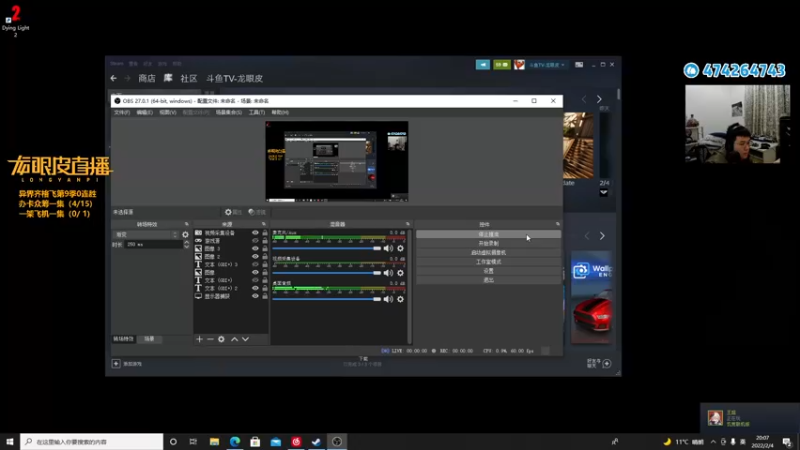This screenshot has height=450, width=800.
Task: Adjust first mixer channel volume slider
Action: click(x=327, y=248)
